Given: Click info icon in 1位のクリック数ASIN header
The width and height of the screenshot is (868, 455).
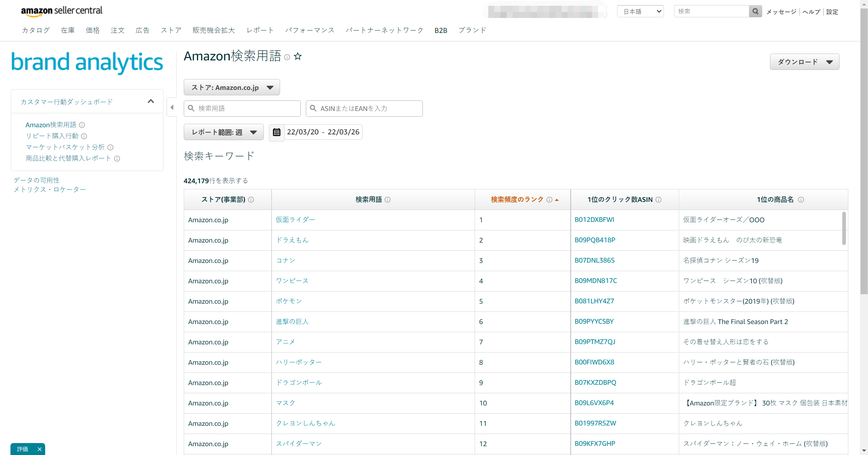Looking at the screenshot, I should (x=658, y=200).
